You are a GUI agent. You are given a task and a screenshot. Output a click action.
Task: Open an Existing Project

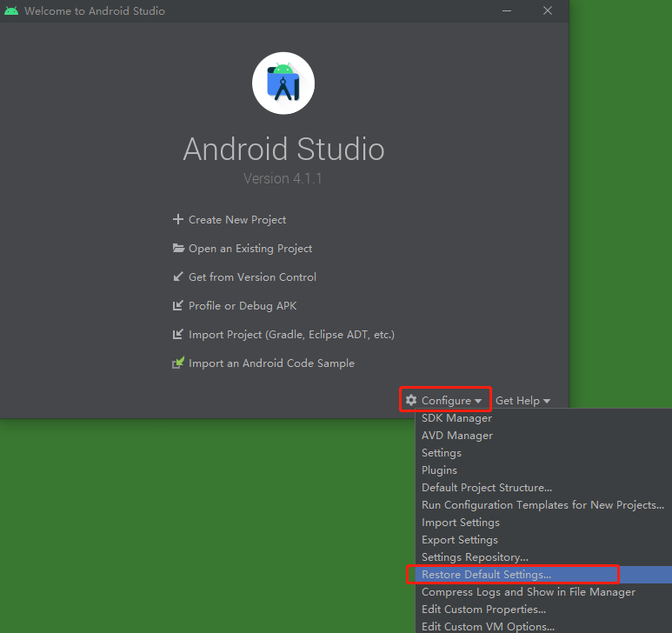(x=250, y=248)
